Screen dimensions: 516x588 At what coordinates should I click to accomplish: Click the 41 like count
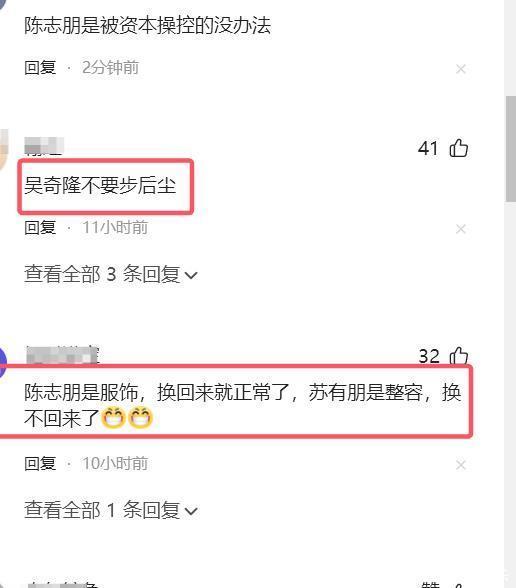428,148
